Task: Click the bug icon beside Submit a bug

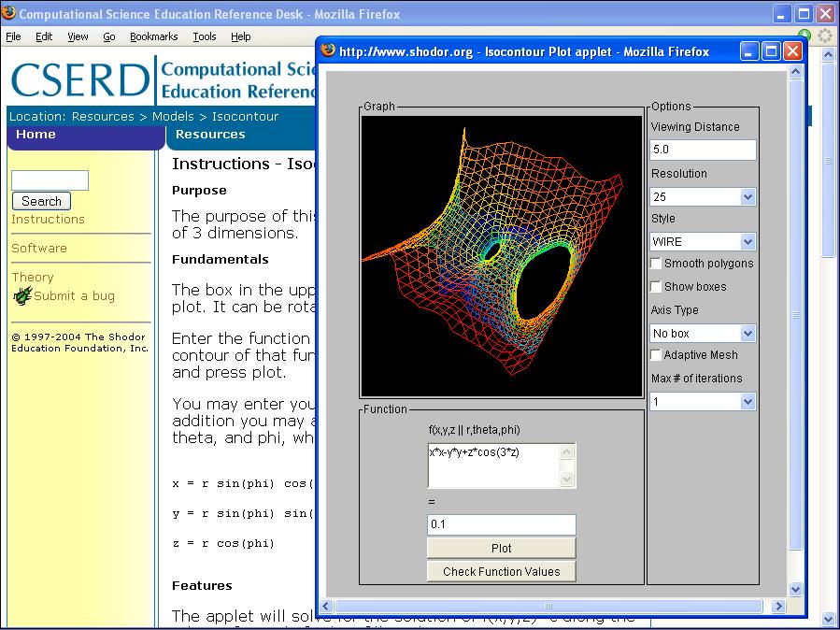Action: [22, 295]
